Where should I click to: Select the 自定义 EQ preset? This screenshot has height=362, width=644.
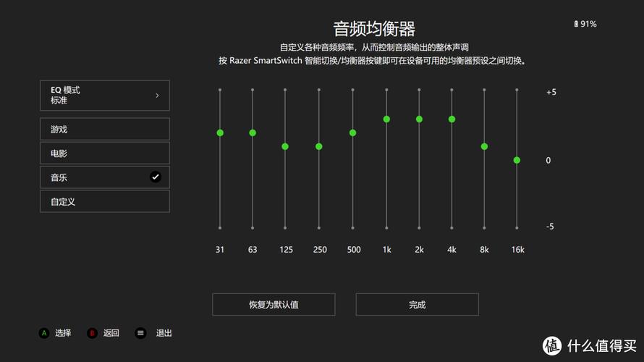click(105, 201)
